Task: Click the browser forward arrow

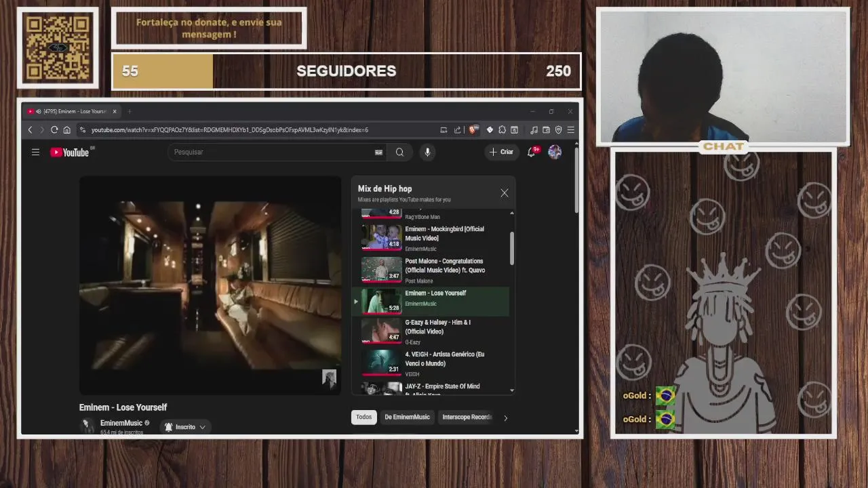Action: [41, 130]
